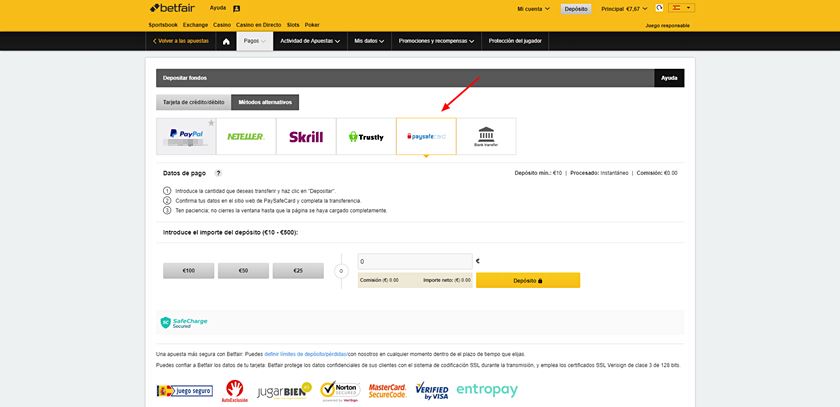Click the Juego Seguro badge
The image size is (840, 407).
[x=185, y=390]
